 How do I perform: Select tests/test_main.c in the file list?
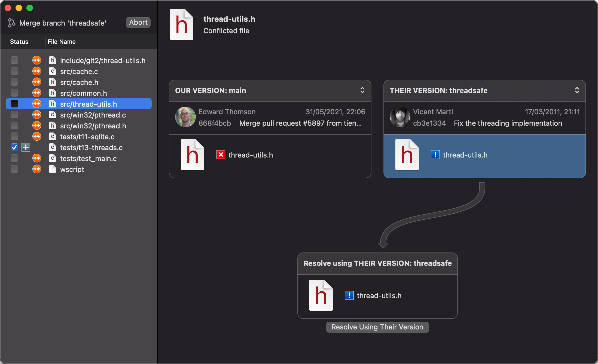coord(79,158)
